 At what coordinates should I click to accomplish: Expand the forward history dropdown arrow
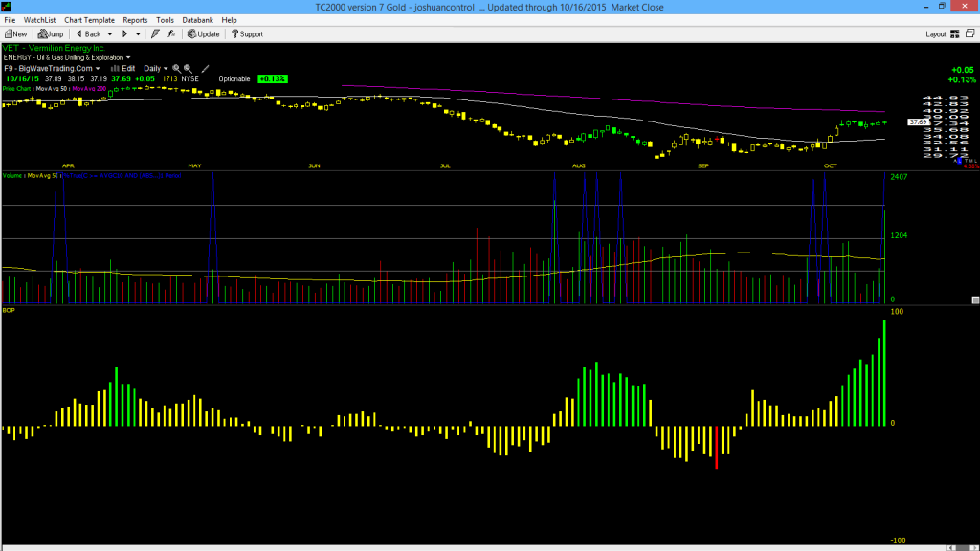tap(138, 34)
